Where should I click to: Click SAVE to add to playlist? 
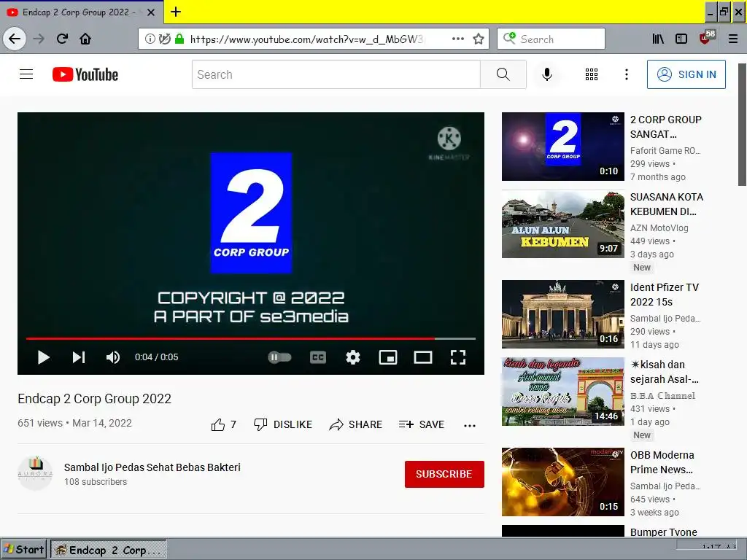tap(422, 424)
